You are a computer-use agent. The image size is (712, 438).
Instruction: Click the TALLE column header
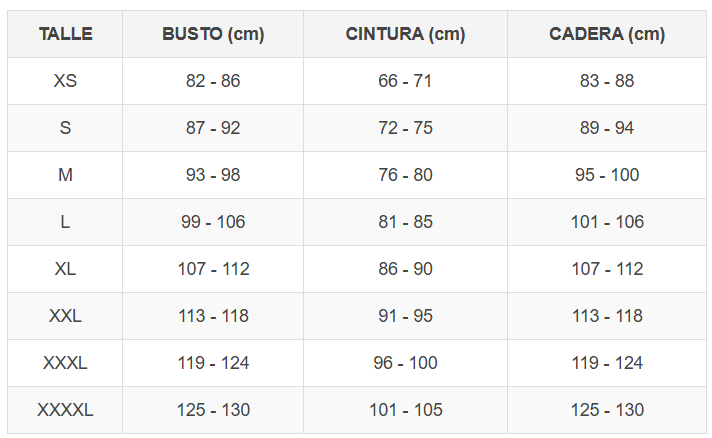[65, 34]
